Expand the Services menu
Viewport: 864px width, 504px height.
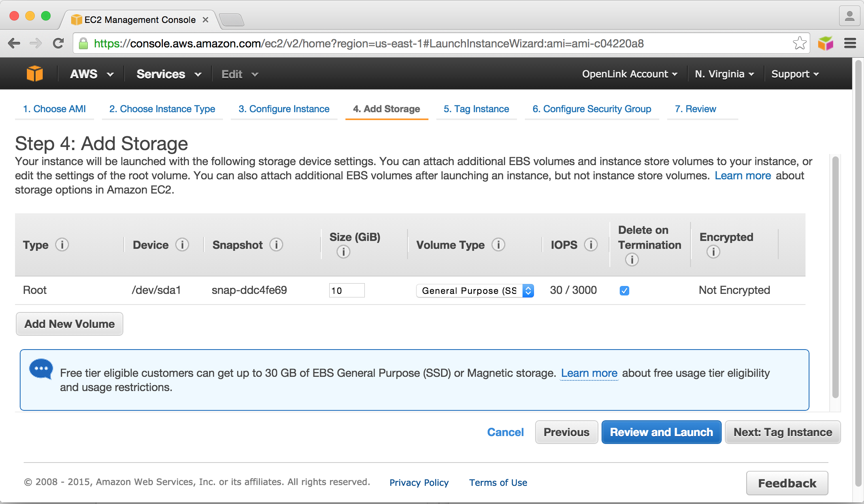(169, 74)
